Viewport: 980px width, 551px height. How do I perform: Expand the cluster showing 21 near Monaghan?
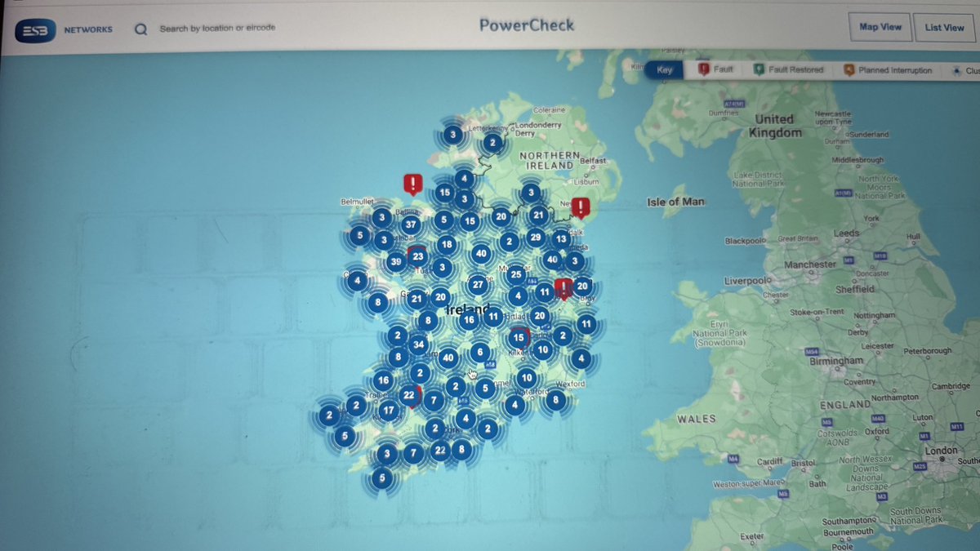pos(537,216)
